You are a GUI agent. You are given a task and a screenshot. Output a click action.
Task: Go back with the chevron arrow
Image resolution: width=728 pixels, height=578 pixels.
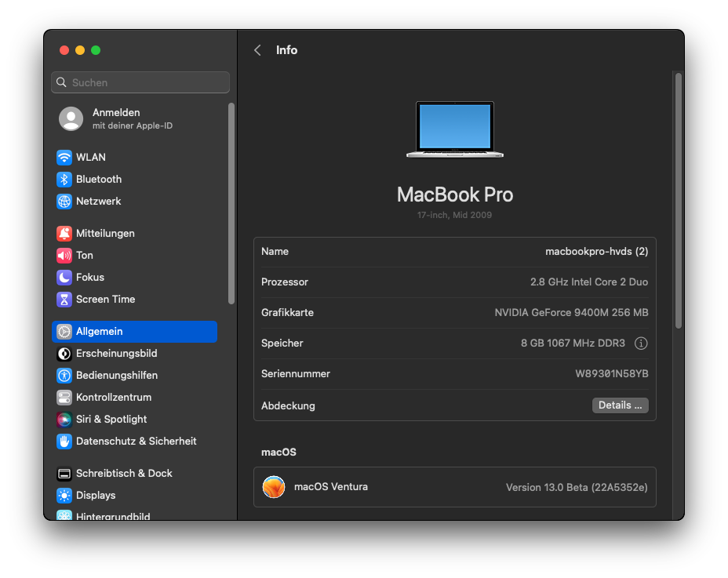(x=257, y=50)
